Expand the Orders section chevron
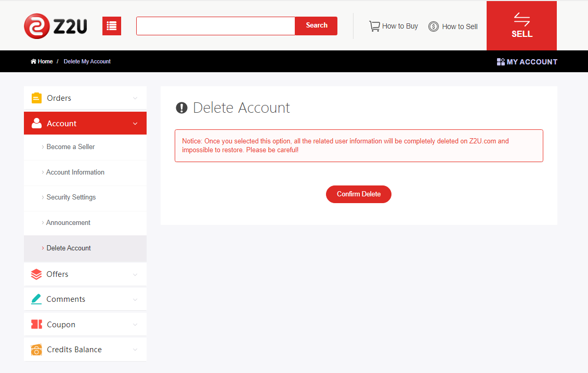This screenshot has width=588, height=373. click(135, 98)
